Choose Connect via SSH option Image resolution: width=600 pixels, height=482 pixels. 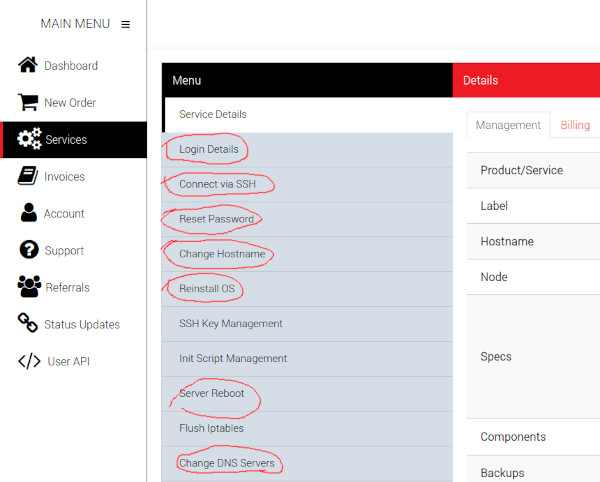tap(307, 184)
